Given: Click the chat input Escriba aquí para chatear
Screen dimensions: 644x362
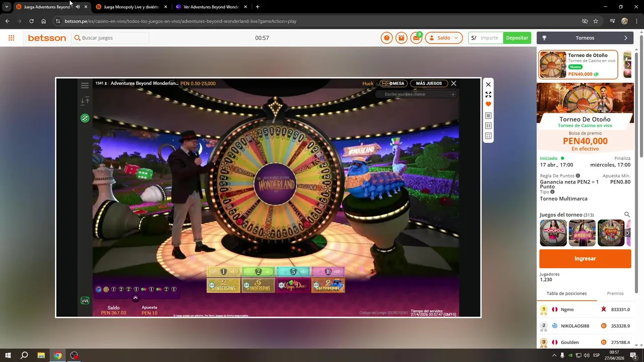Looking at the screenshot, I should tap(416, 95).
